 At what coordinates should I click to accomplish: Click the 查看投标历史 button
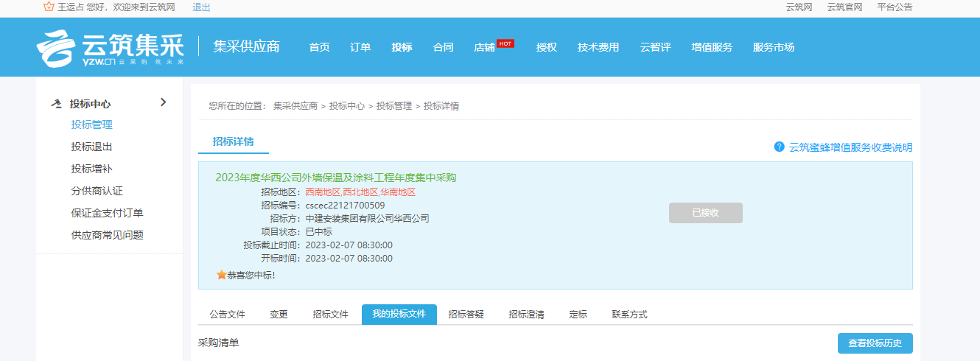875,343
